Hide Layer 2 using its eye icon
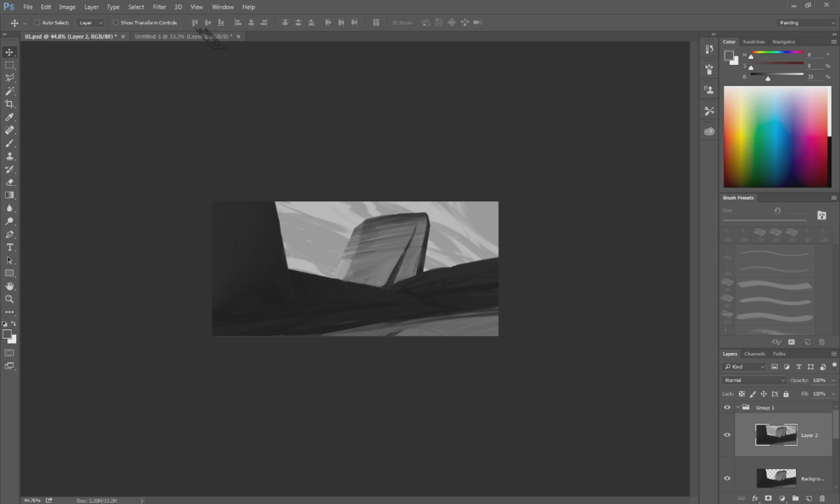 coord(727,434)
